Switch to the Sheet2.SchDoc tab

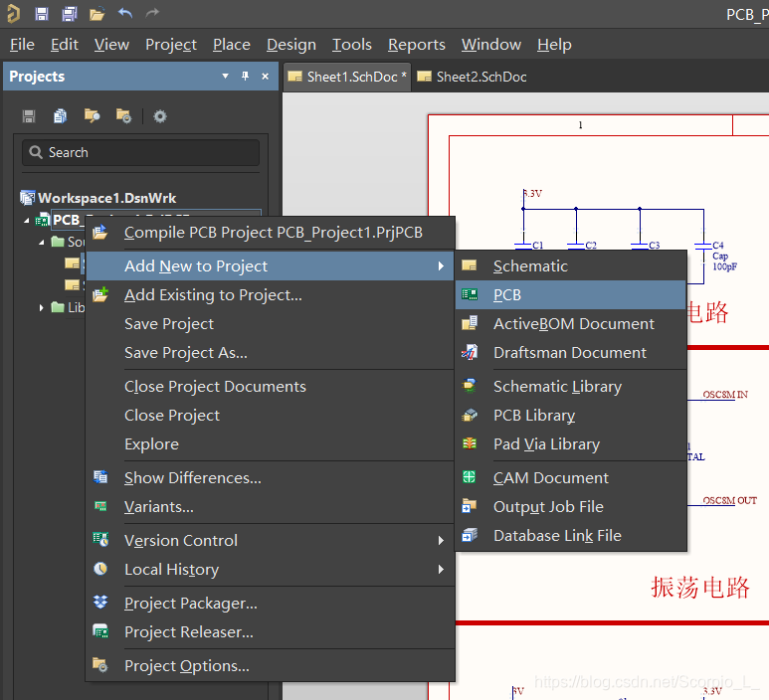[x=481, y=77]
